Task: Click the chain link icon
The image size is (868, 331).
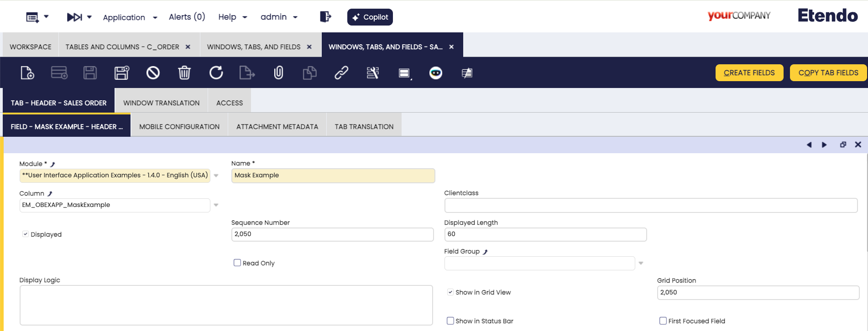Action: 341,73
